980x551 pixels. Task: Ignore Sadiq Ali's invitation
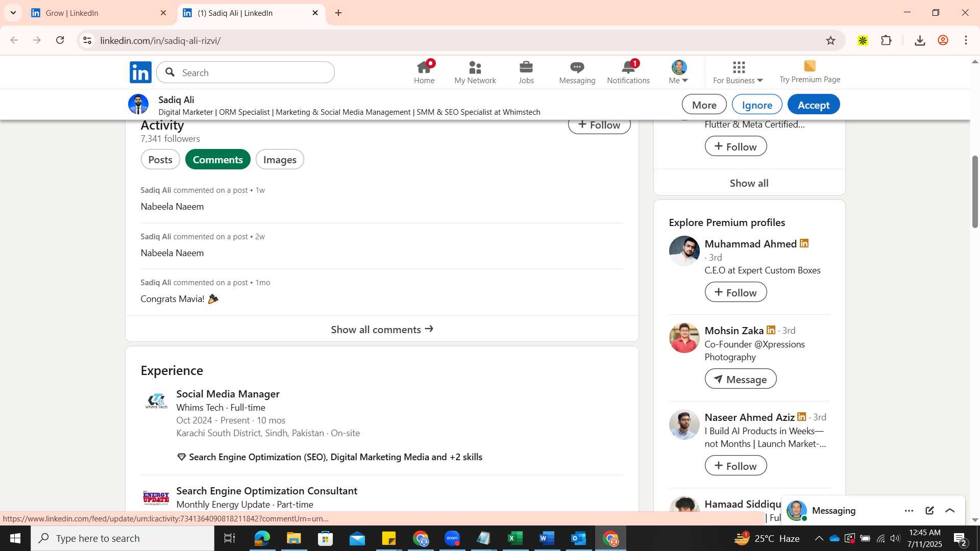click(x=757, y=105)
